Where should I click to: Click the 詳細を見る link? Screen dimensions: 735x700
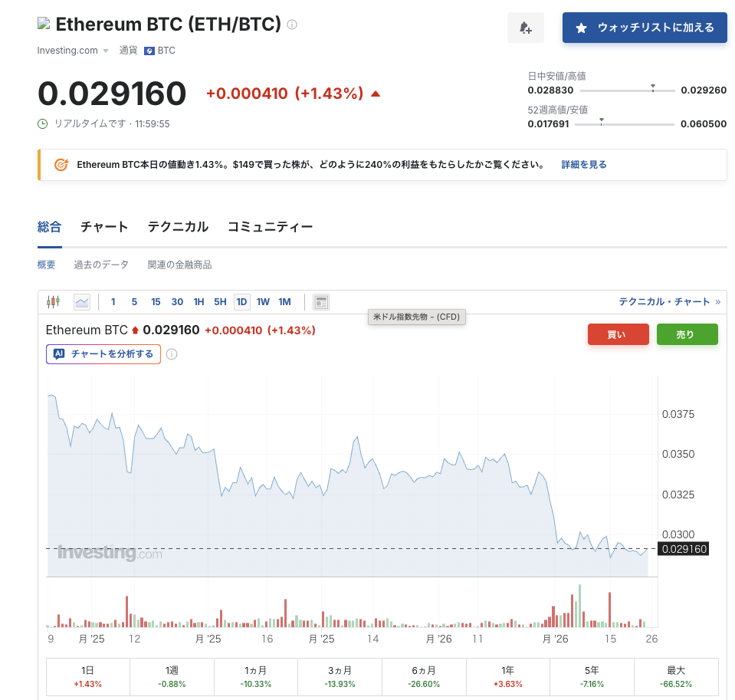[x=584, y=165]
